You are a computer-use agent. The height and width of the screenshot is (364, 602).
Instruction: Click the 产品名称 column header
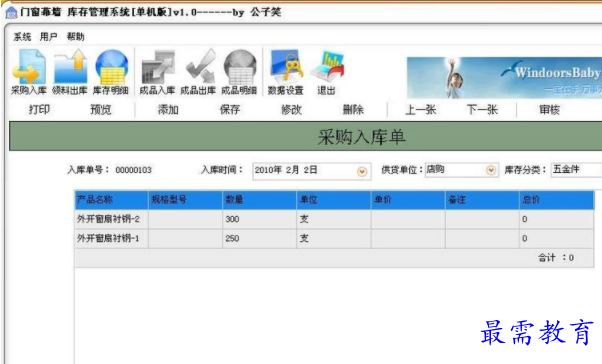click(x=111, y=200)
